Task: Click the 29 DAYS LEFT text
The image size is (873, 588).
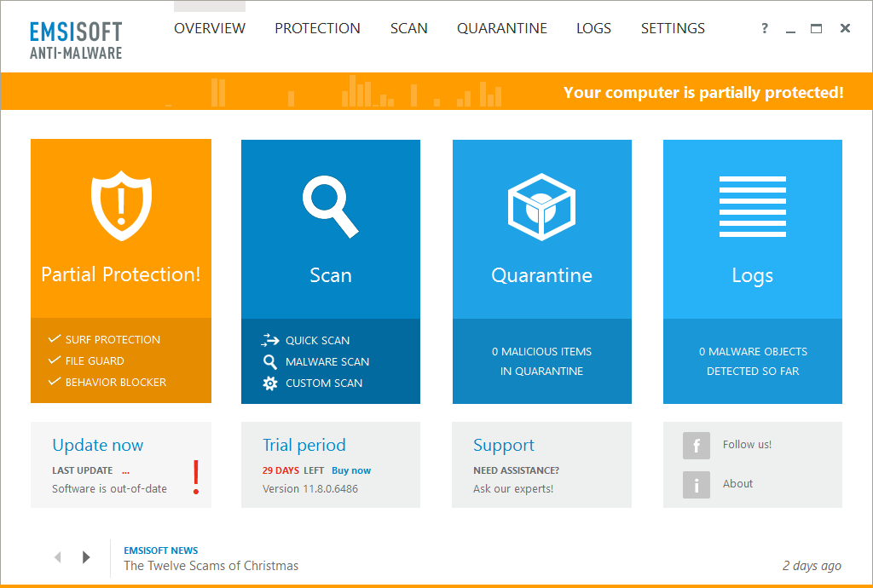Action: point(293,470)
